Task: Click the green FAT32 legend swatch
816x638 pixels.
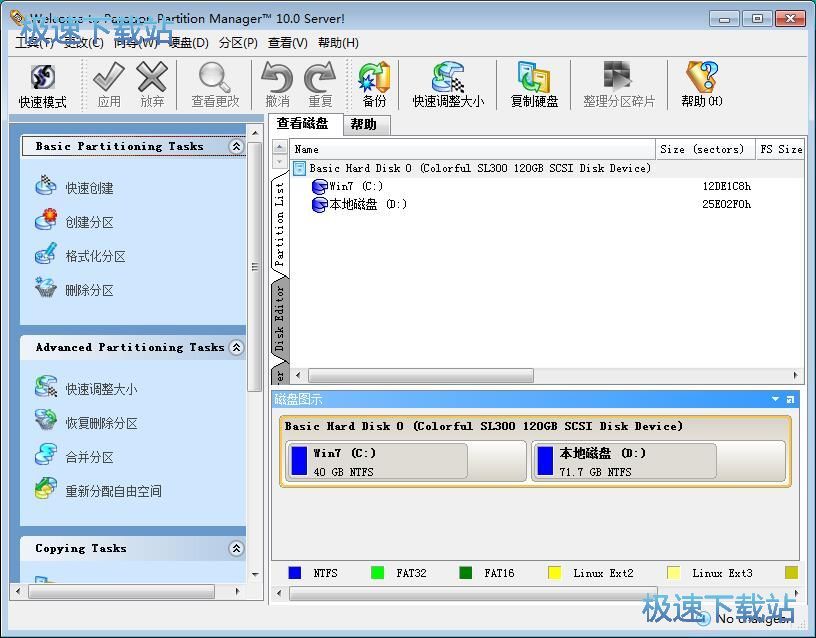Action: point(377,573)
